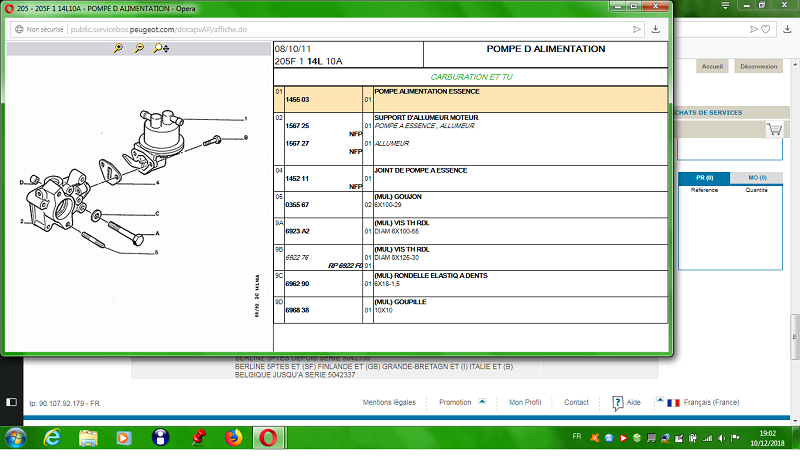Fit diagram using magnifier with arrows icon

(161, 48)
